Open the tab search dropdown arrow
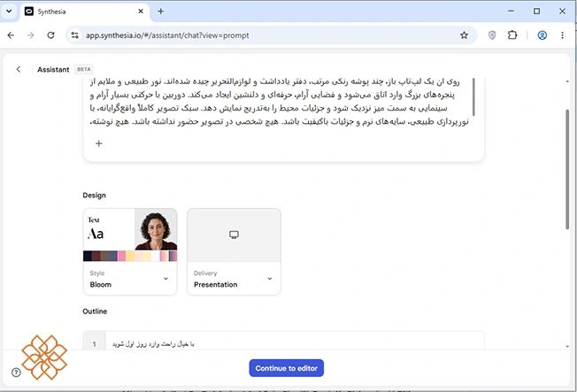 9,11
